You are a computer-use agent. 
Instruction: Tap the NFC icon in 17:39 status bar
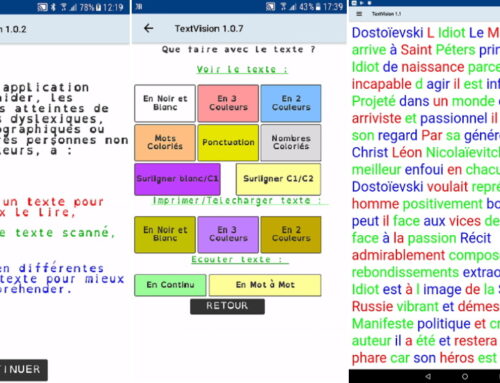pyautogui.click(x=270, y=7)
